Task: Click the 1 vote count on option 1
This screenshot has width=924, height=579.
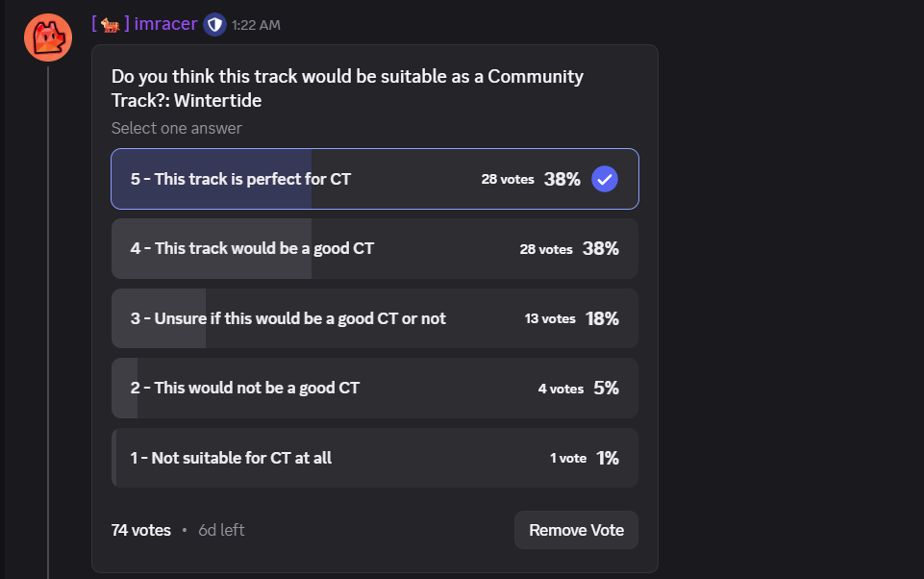Action: click(568, 458)
